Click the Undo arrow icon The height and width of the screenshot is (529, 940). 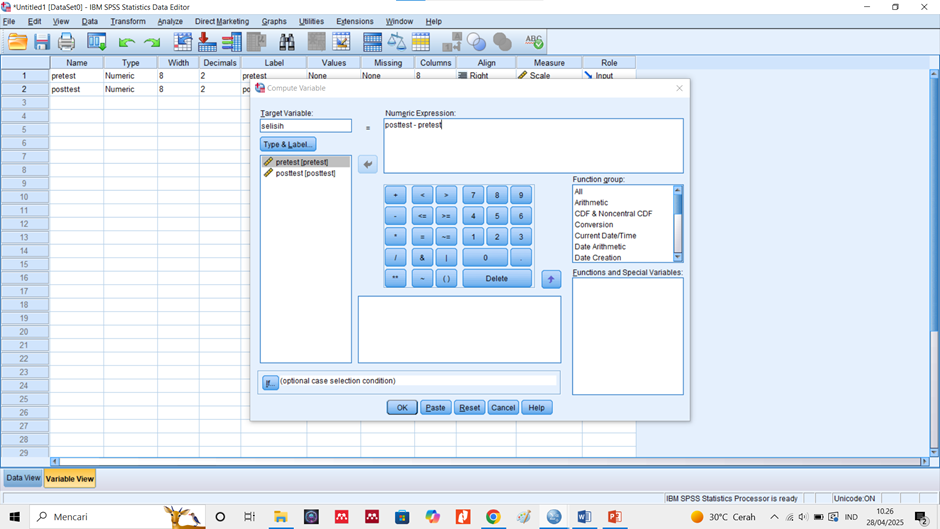[x=126, y=42]
